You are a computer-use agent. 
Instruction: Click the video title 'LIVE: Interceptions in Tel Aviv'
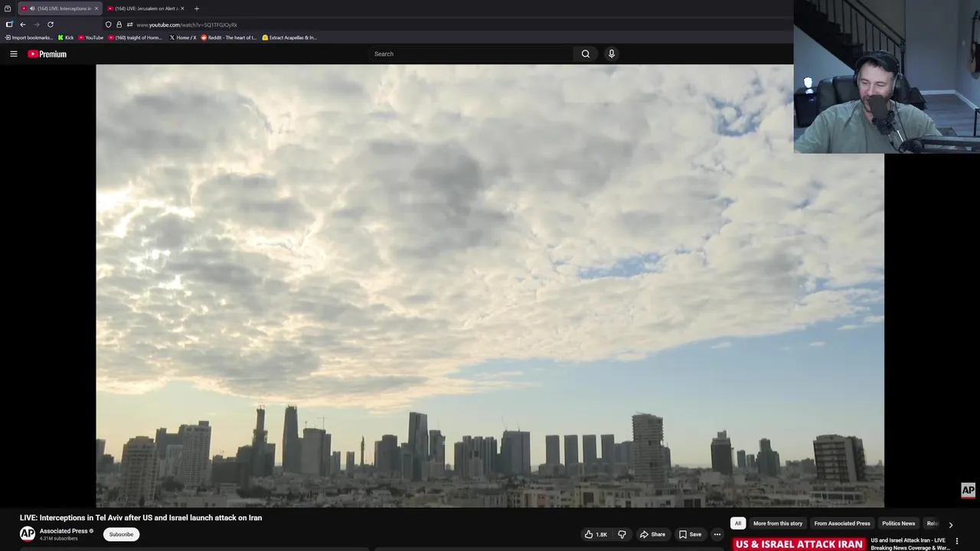click(141, 517)
